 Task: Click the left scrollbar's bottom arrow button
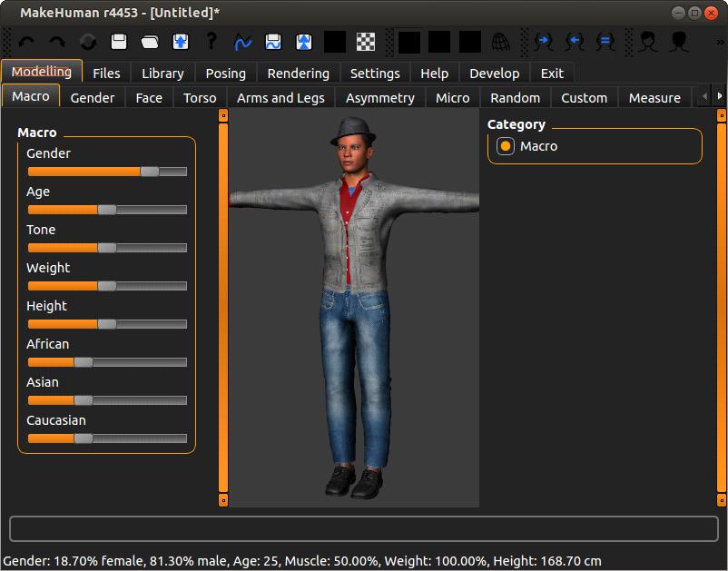(223, 500)
